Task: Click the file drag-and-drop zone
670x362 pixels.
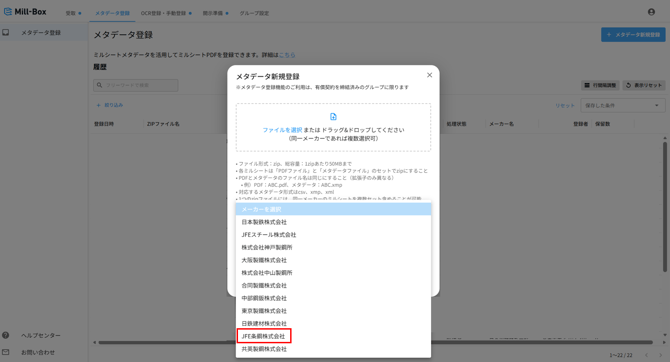Action: coord(333,127)
